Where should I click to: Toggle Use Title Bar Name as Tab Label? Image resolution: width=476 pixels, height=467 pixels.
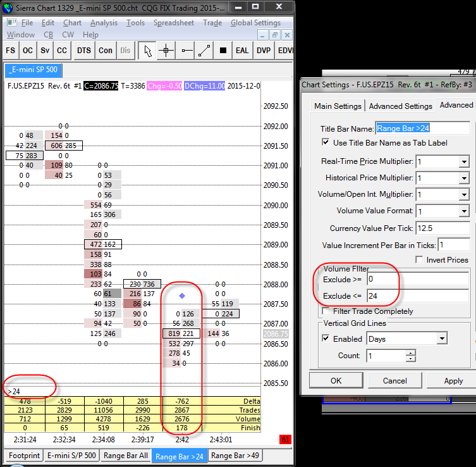[326, 142]
